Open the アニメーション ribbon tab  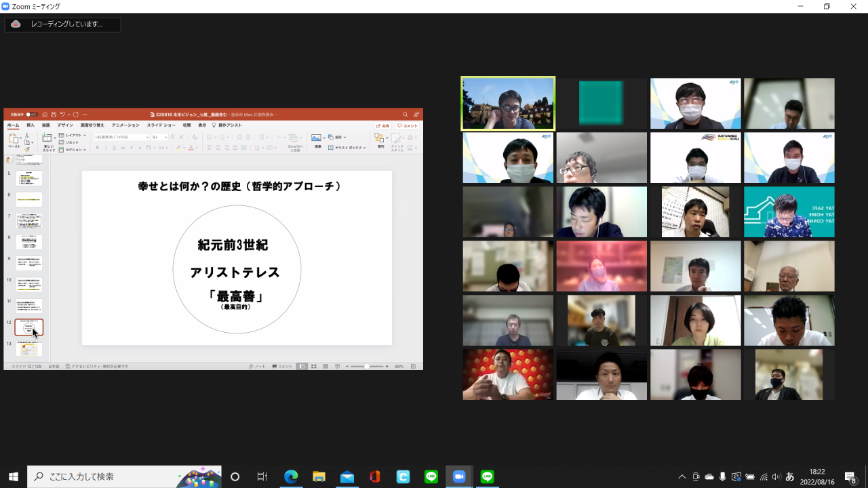(x=125, y=125)
